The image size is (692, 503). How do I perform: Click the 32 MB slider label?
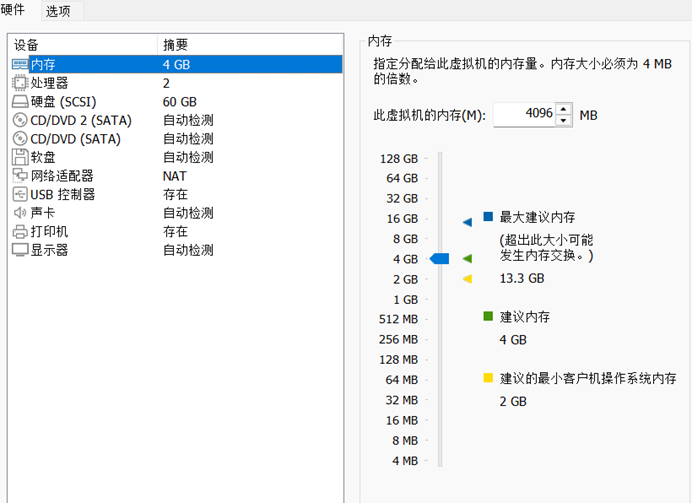401,400
